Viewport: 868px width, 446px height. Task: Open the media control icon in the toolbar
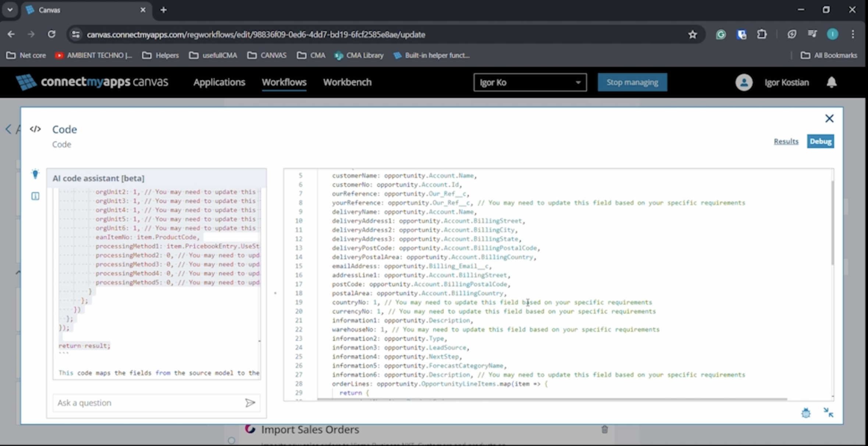[812, 35]
